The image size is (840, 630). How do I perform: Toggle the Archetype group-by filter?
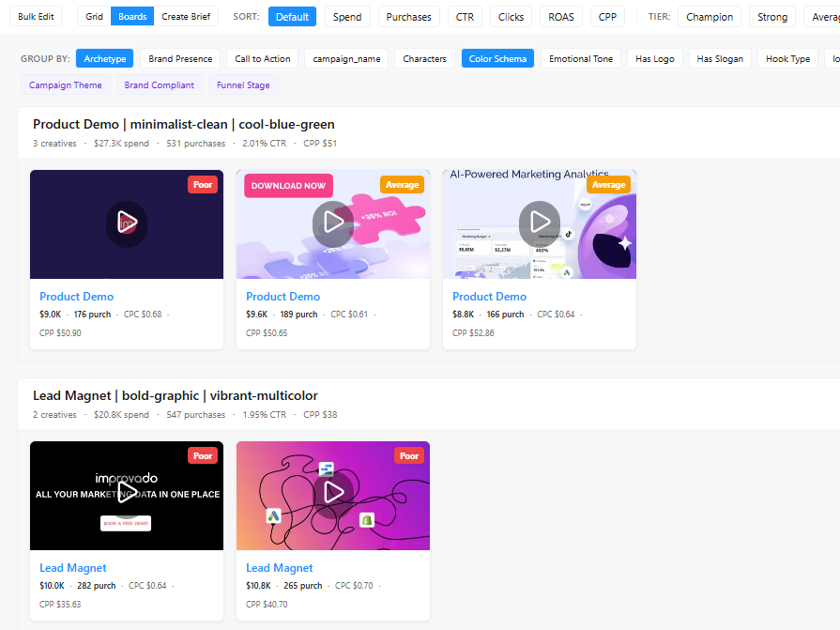105,58
